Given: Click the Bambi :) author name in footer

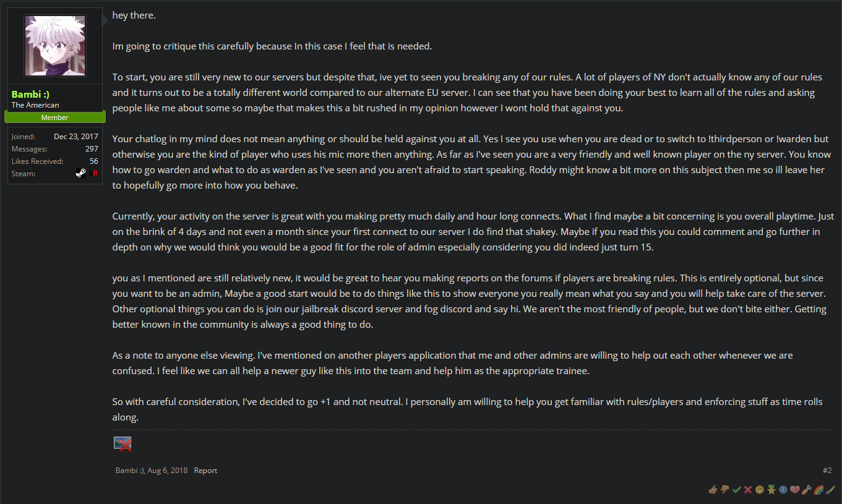Looking at the screenshot, I should pyautogui.click(x=129, y=471).
